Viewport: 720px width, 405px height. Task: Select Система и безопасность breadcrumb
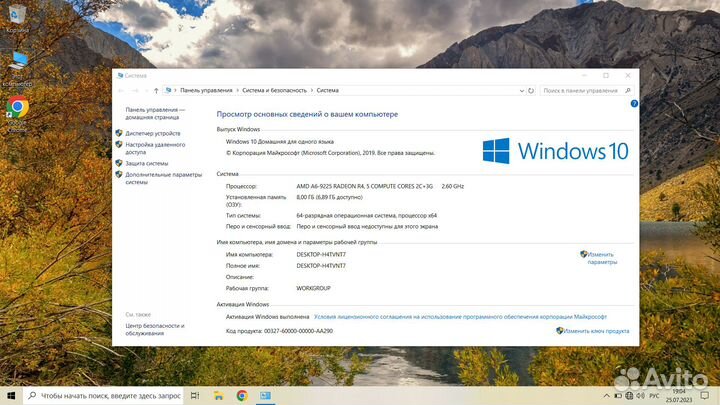(274, 90)
